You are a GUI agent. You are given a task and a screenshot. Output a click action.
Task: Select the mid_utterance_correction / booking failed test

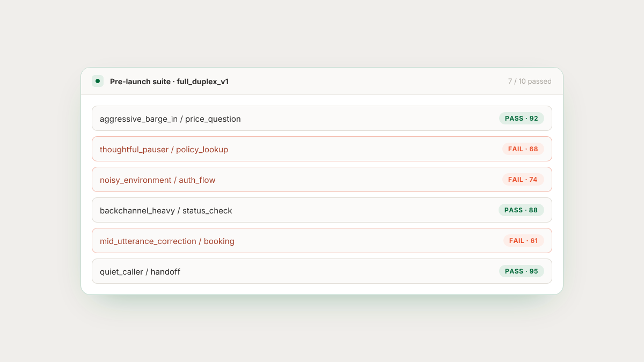[322, 241]
